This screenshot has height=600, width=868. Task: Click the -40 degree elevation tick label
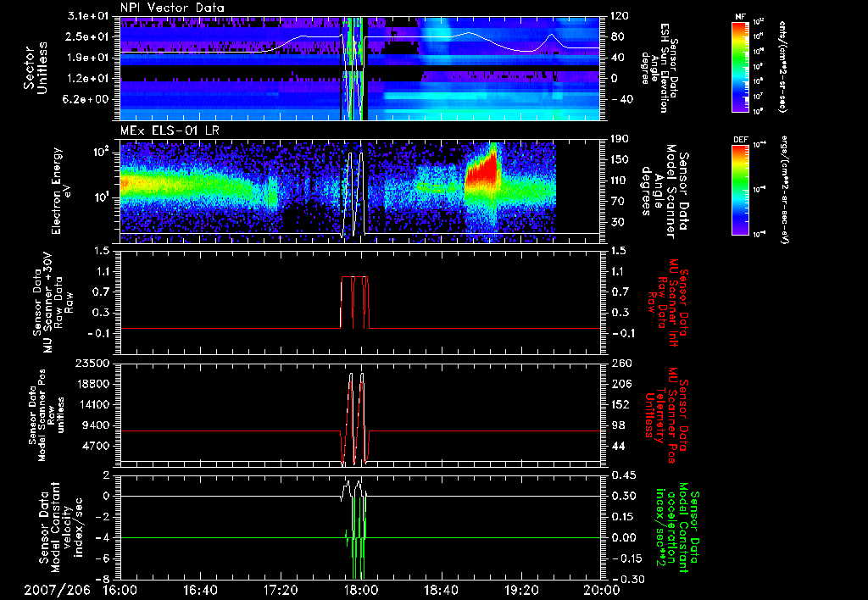(x=621, y=99)
